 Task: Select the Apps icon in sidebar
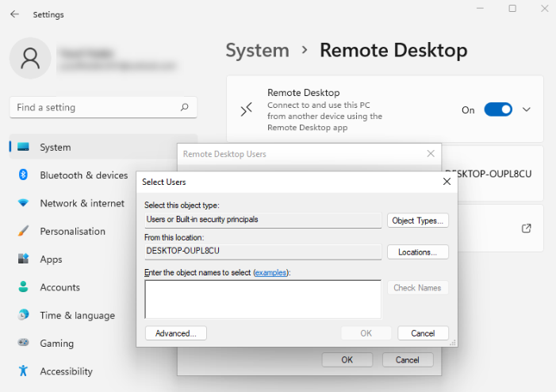click(24, 259)
